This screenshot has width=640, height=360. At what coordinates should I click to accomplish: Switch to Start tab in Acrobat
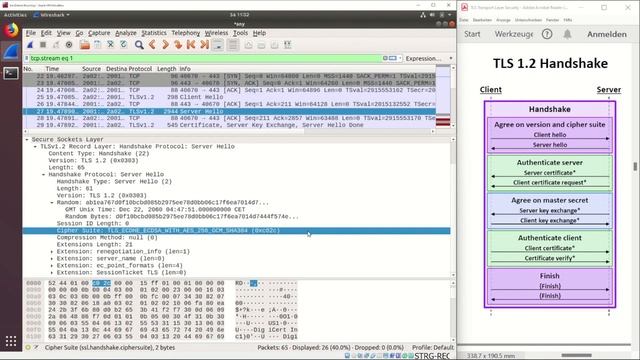click(x=472, y=34)
